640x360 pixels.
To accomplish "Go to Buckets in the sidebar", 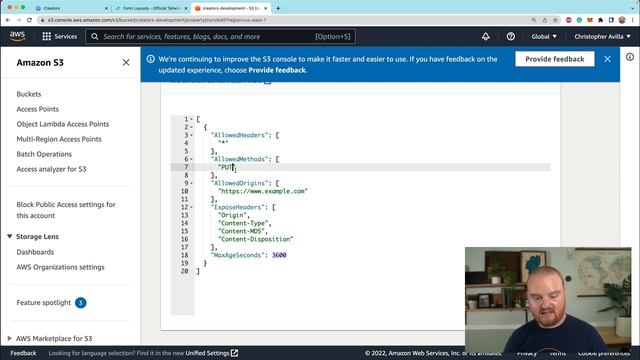I will click(x=29, y=94).
